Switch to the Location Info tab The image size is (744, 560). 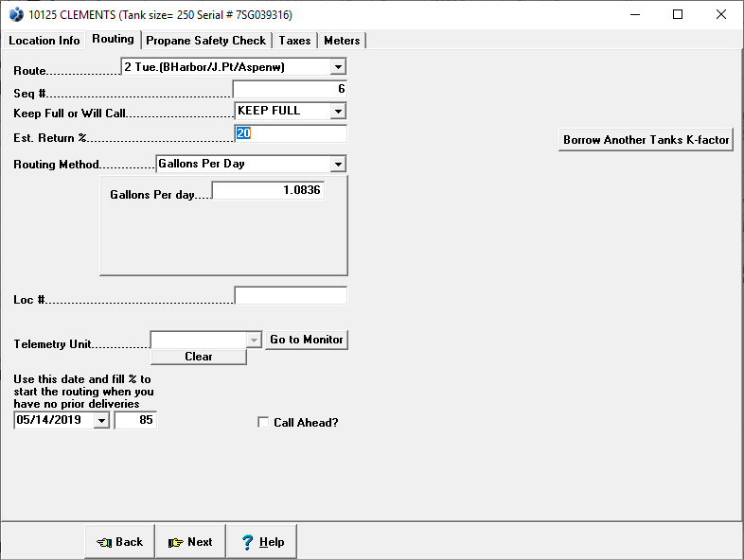point(44,41)
